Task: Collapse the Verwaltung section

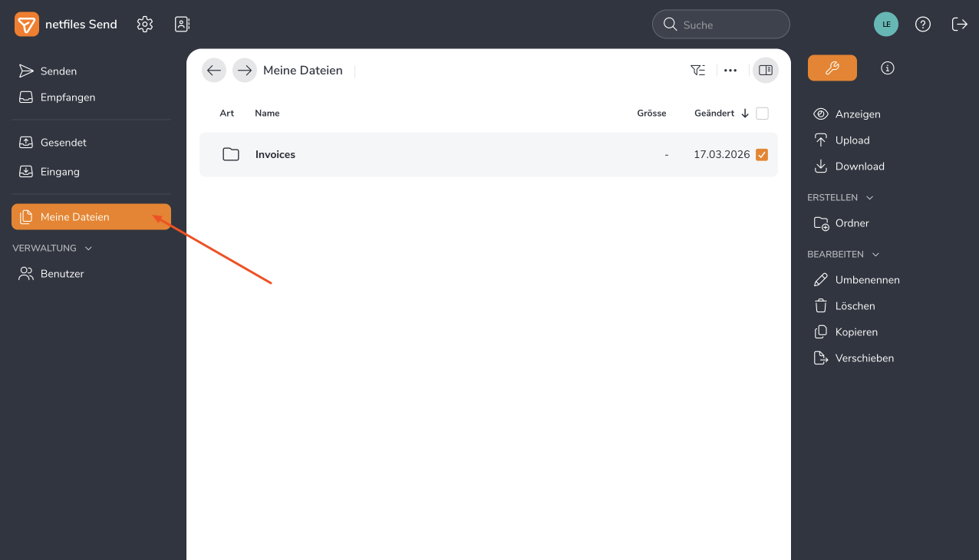Action: (x=88, y=249)
